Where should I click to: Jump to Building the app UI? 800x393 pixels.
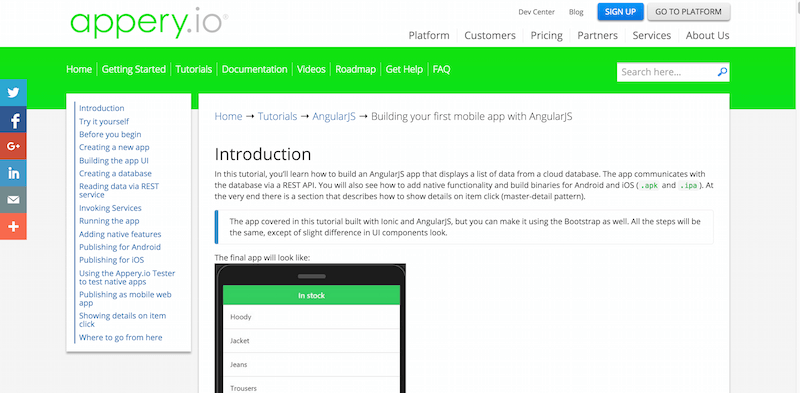tap(114, 161)
